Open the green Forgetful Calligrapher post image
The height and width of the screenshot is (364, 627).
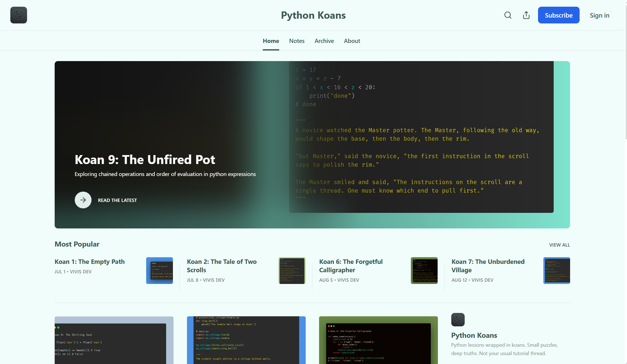click(x=378, y=340)
